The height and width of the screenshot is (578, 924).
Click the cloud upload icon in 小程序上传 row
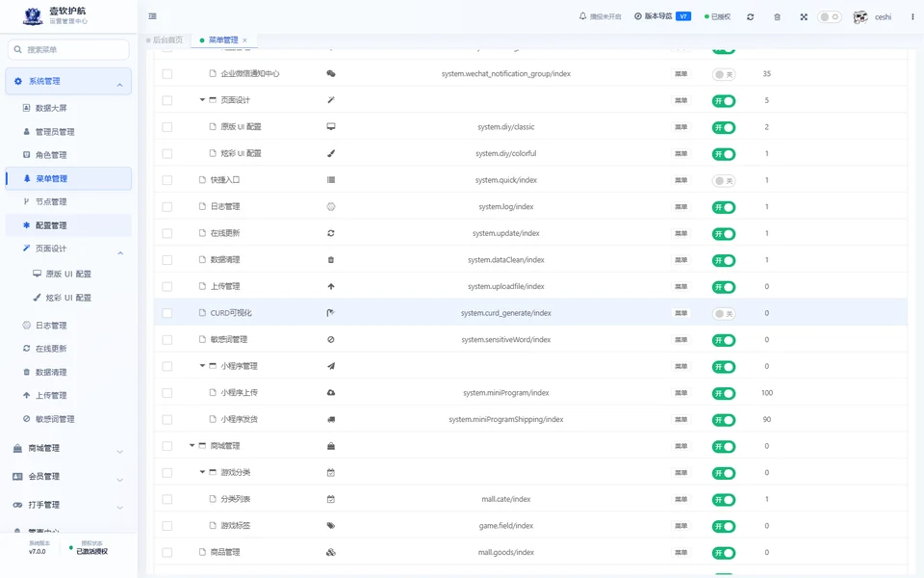331,393
